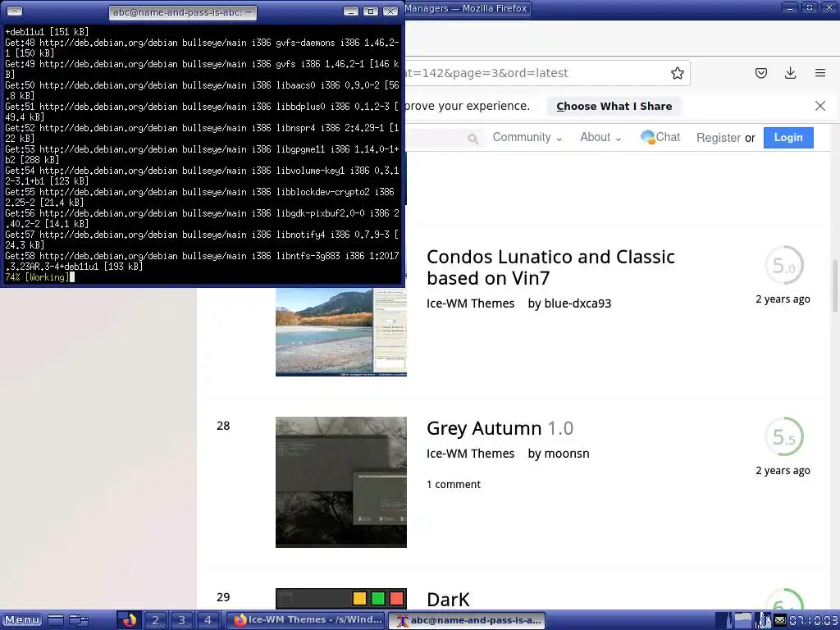Viewport: 840px width, 630px height.
Task: Minimize the terminal window
Action: click(351, 11)
